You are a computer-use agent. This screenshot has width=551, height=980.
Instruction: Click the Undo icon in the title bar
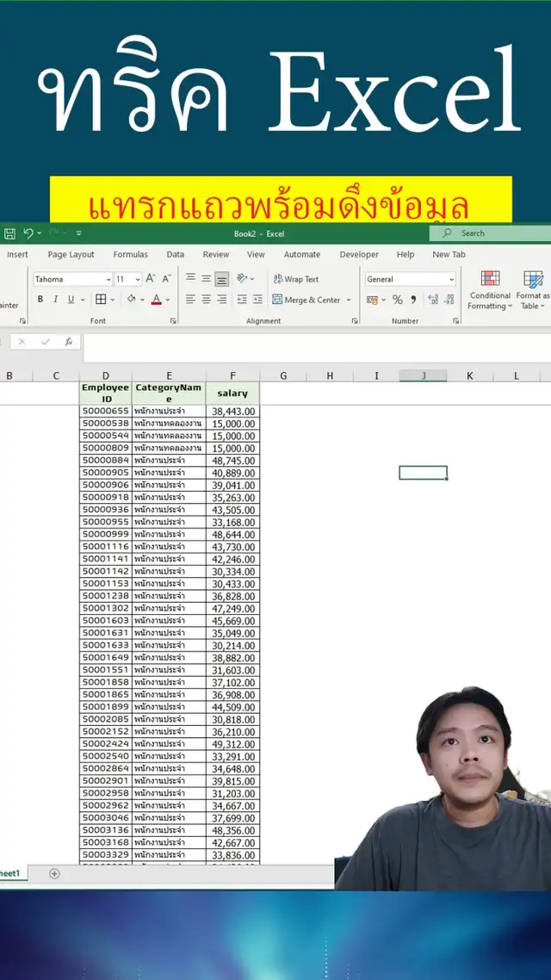click(28, 233)
